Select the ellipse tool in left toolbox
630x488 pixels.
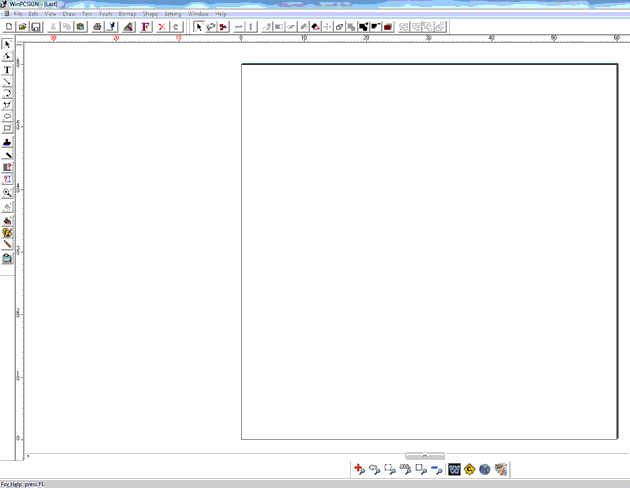coord(7,117)
